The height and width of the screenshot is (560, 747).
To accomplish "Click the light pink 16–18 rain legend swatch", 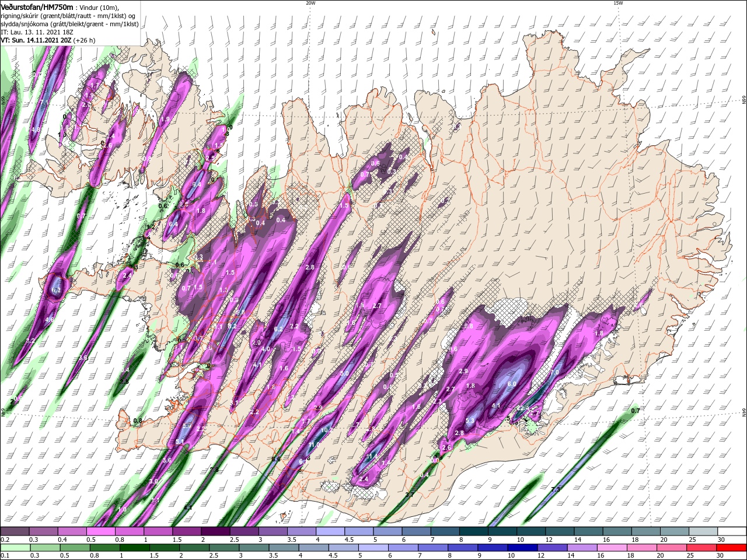I will 613,548.
